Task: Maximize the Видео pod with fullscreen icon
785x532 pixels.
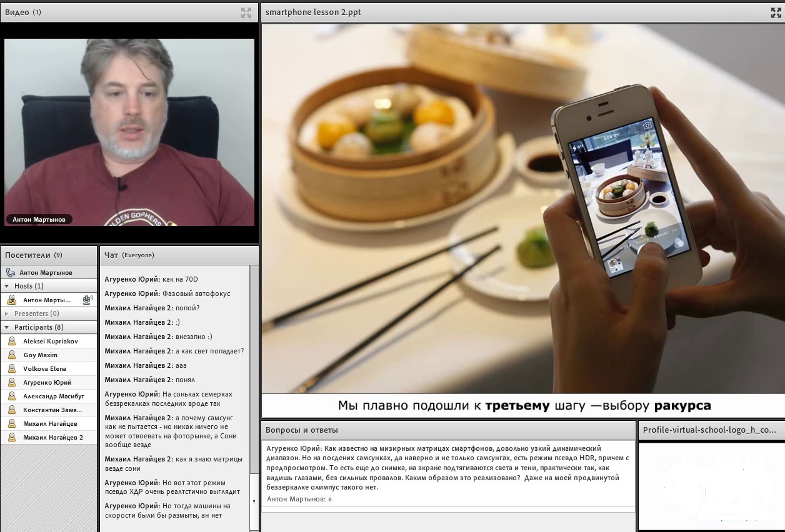Action: 246,12
